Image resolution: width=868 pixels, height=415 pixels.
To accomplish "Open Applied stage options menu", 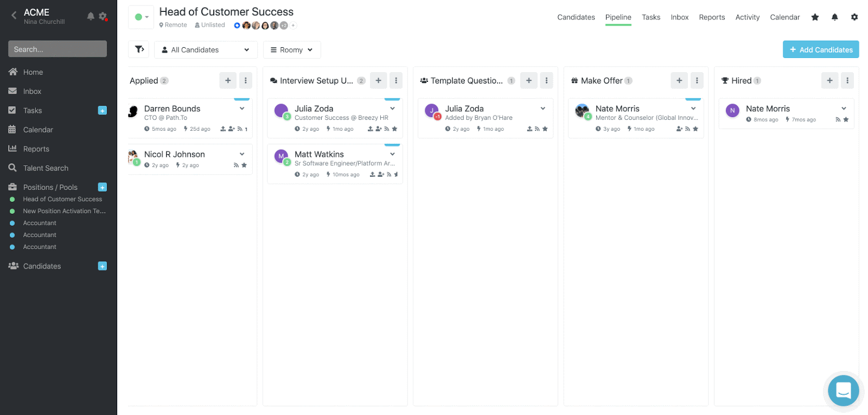I will pyautogui.click(x=245, y=80).
